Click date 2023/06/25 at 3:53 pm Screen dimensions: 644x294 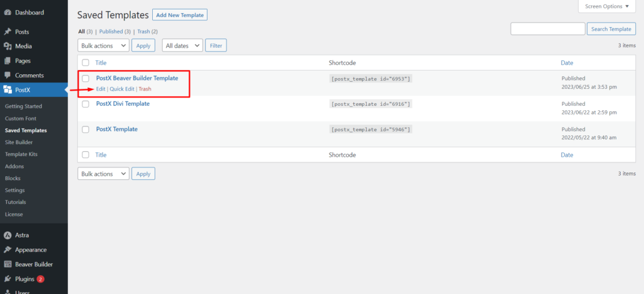click(x=589, y=87)
